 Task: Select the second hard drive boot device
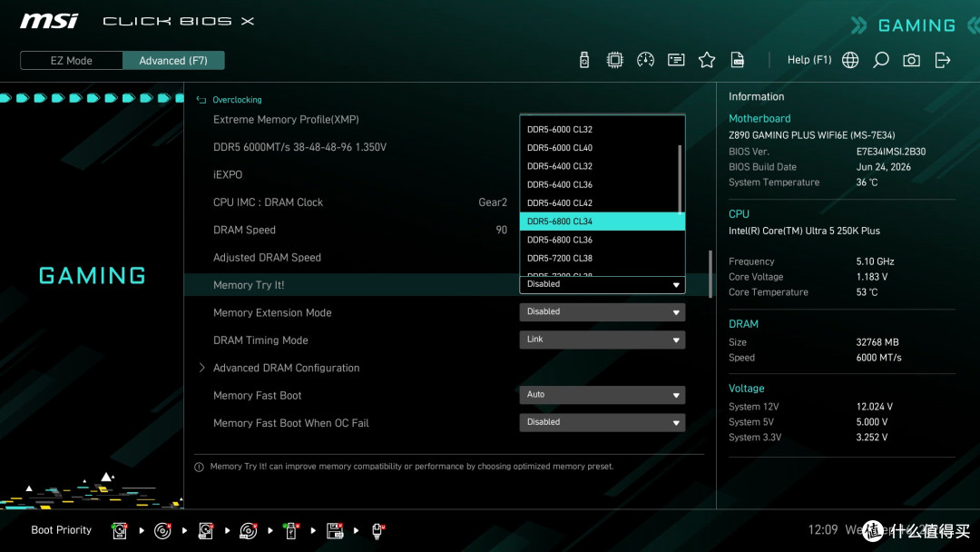[206, 531]
